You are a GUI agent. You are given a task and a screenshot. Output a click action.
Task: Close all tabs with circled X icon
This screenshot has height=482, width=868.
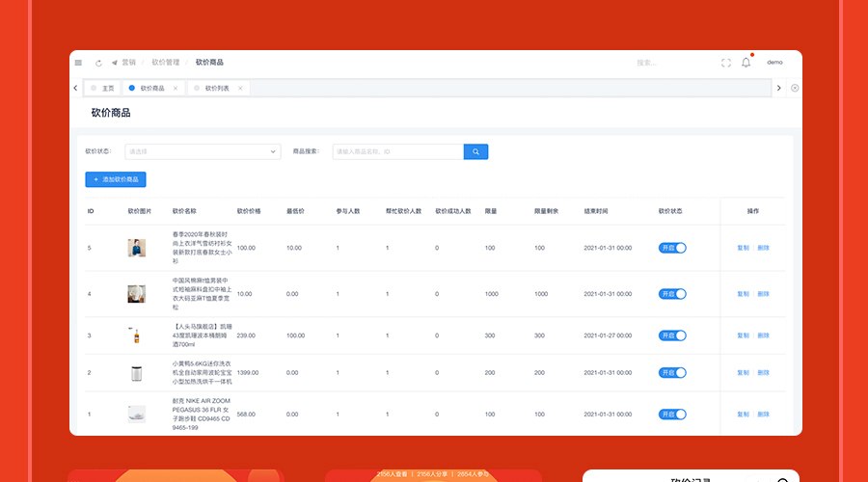point(795,88)
